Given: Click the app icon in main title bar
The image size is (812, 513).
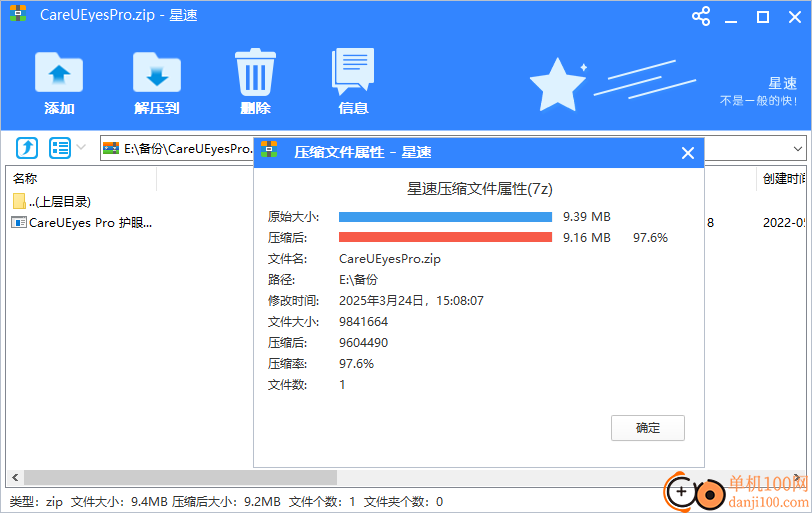Looking at the screenshot, I should point(18,14).
